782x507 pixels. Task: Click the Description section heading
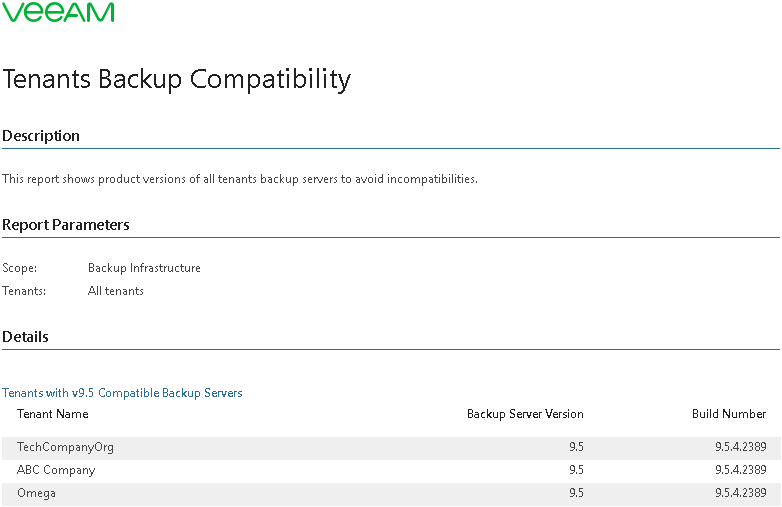pos(41,136)
